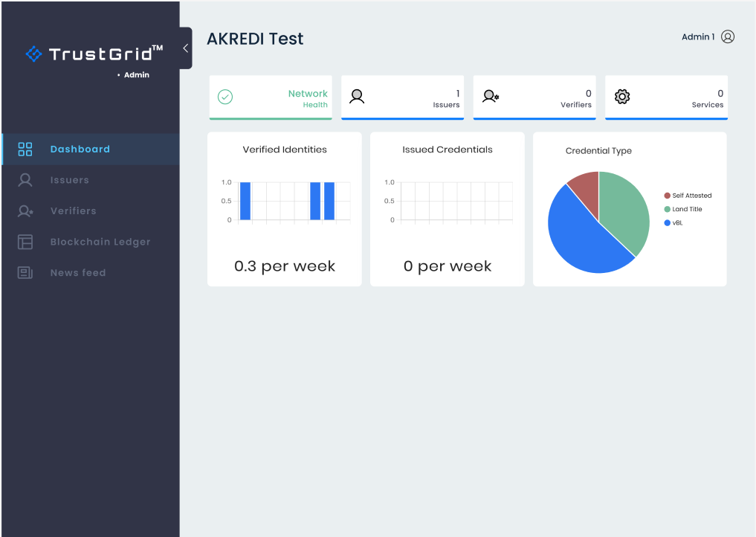Click the Blockchain Ledger icon in sidebar

click(x=25, y=242)
